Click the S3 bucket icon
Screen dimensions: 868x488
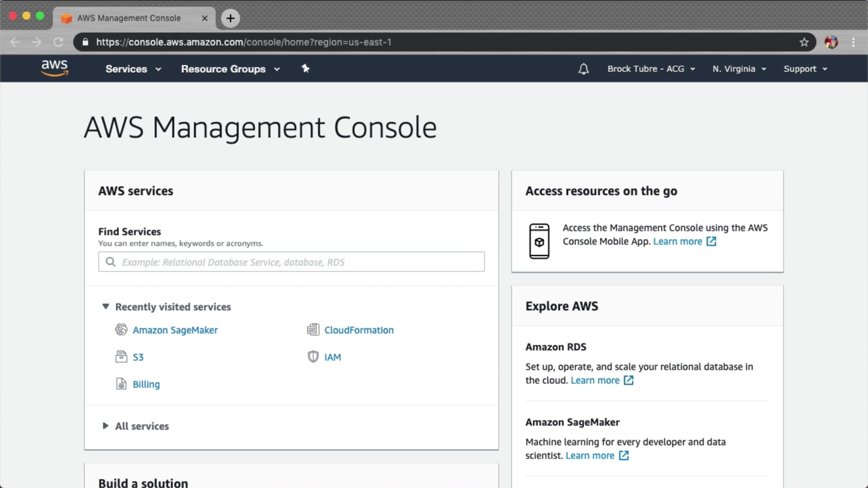121,357
